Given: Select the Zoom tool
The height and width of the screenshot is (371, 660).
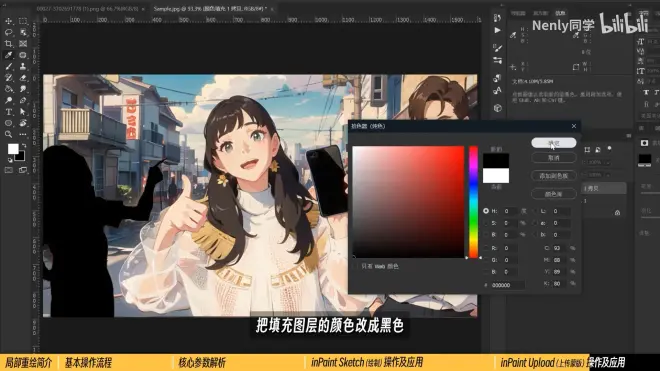Looking at the screenshot, I should pyautogui.click(x=8, y=134).
